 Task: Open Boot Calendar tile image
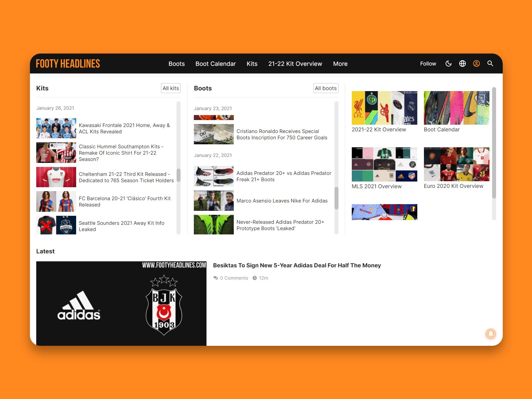pos(457,108)
